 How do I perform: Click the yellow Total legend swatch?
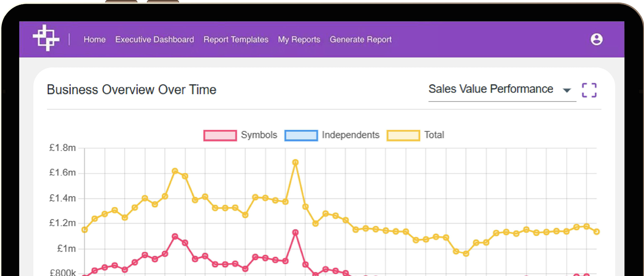403,136
